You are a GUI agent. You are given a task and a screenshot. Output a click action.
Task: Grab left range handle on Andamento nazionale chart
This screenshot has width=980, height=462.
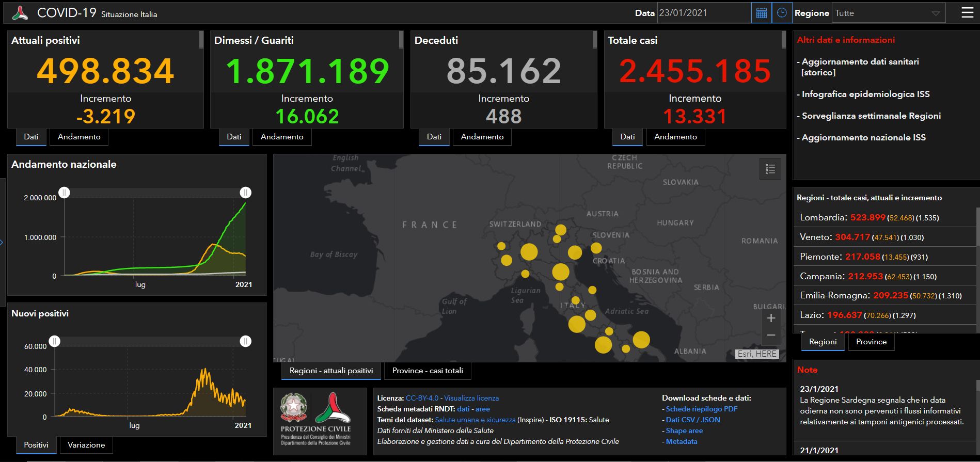click(64, 193)
